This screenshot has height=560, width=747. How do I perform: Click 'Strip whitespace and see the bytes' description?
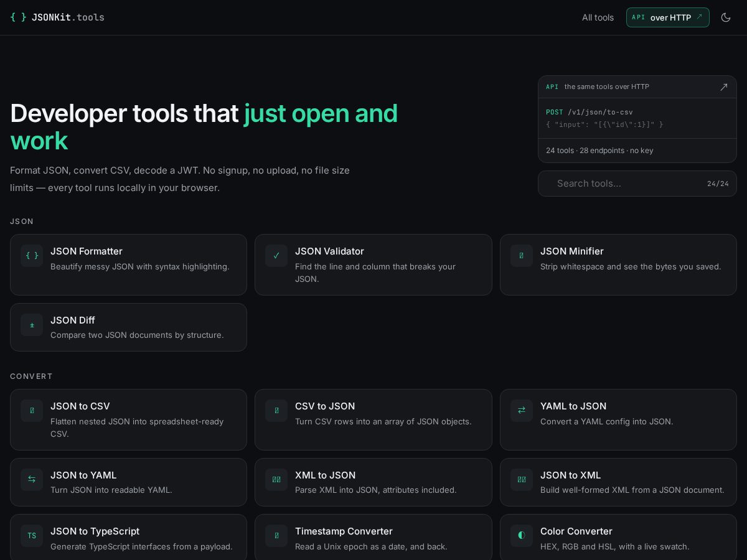click(631, 267)
